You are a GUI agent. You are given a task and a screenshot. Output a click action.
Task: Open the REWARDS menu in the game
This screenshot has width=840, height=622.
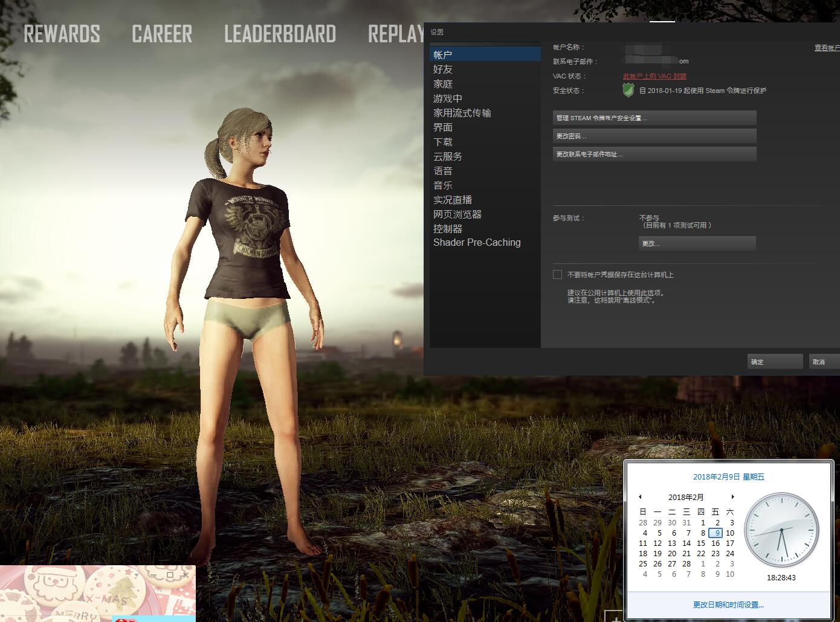pyautogui.click(x=62, y=34)
